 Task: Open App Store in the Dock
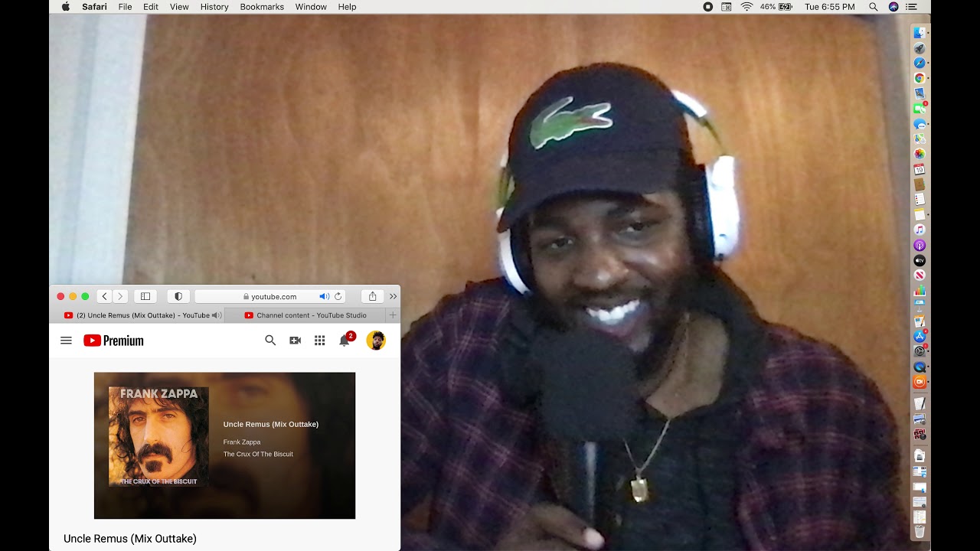tap(920, 336)
